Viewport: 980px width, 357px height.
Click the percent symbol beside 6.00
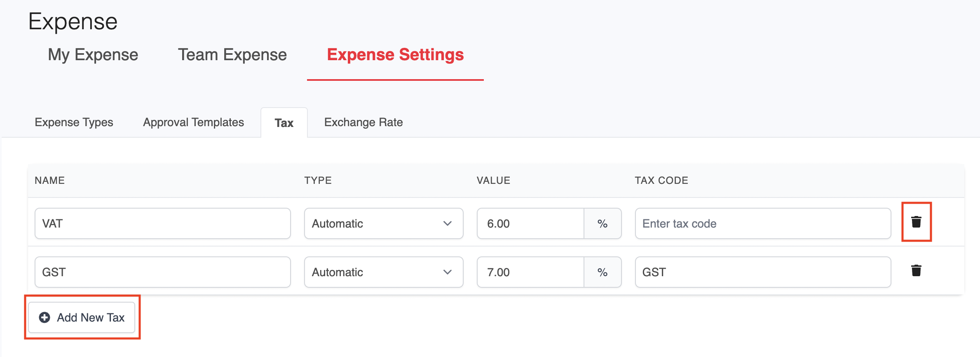coord(602,223)
